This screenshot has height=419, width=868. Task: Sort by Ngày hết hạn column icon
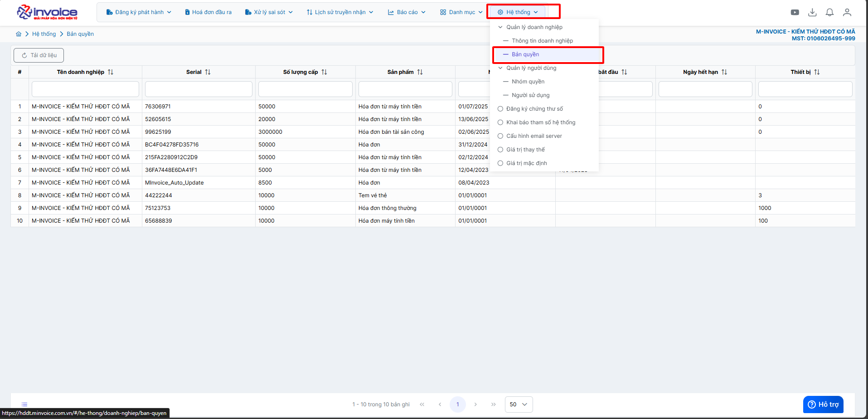tap(724, 72)
